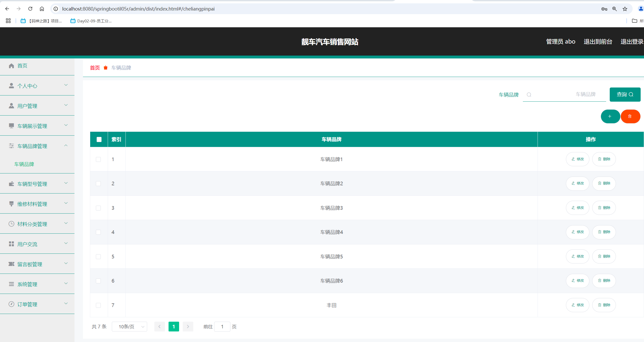Viewport: 644px width, 342px height.
Task: Click the next page arrow in pagination
Action: tap(188, 327)
